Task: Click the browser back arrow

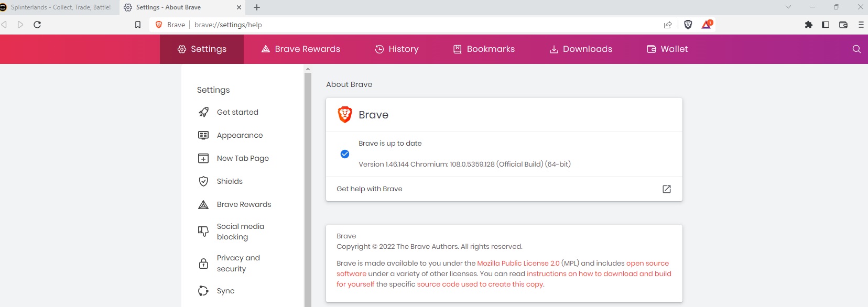Action: pyautogui.click(x=4, y=25)
